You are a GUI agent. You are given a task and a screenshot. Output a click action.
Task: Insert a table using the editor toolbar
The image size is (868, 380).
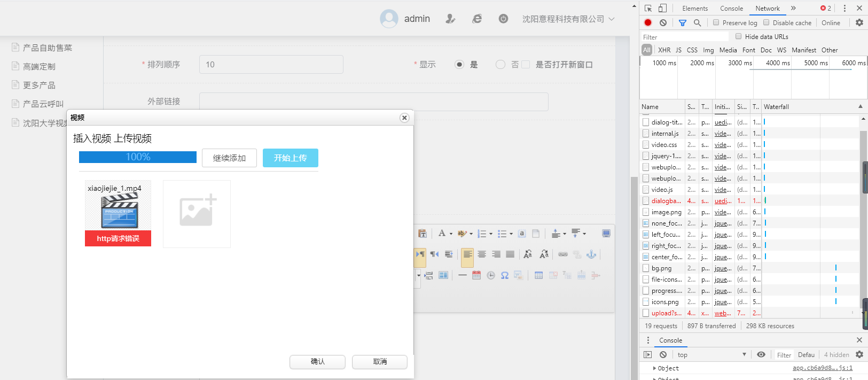point(538,275)
